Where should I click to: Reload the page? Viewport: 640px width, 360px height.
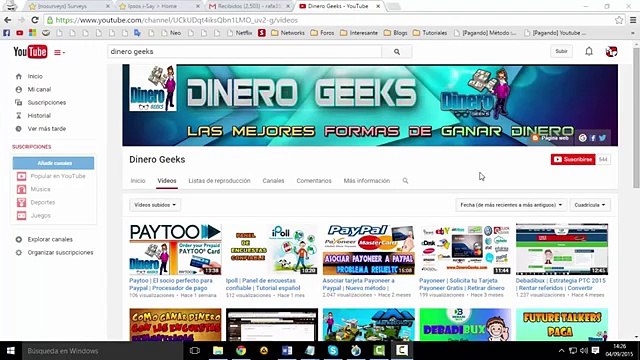click(35, 20)
